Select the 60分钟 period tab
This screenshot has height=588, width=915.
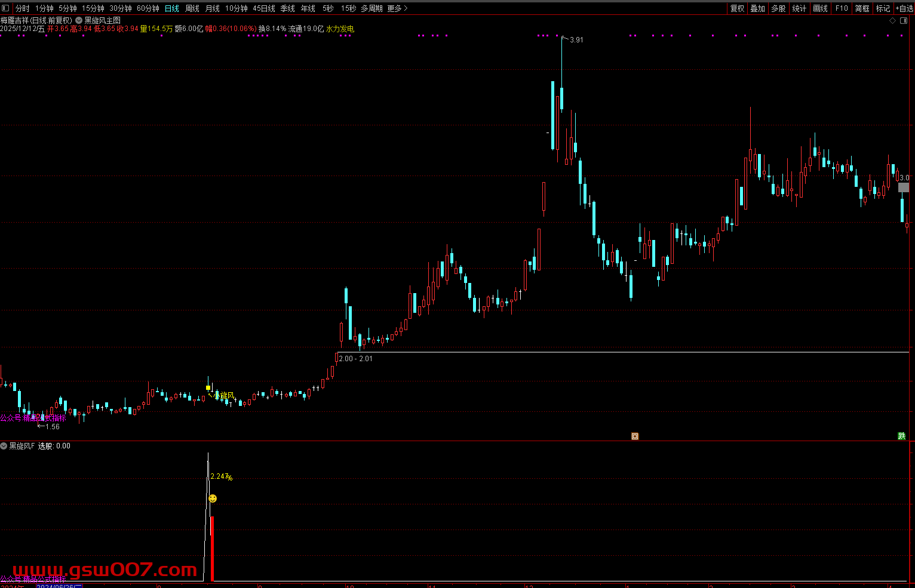pyautogui.click(x=148, y=8)
